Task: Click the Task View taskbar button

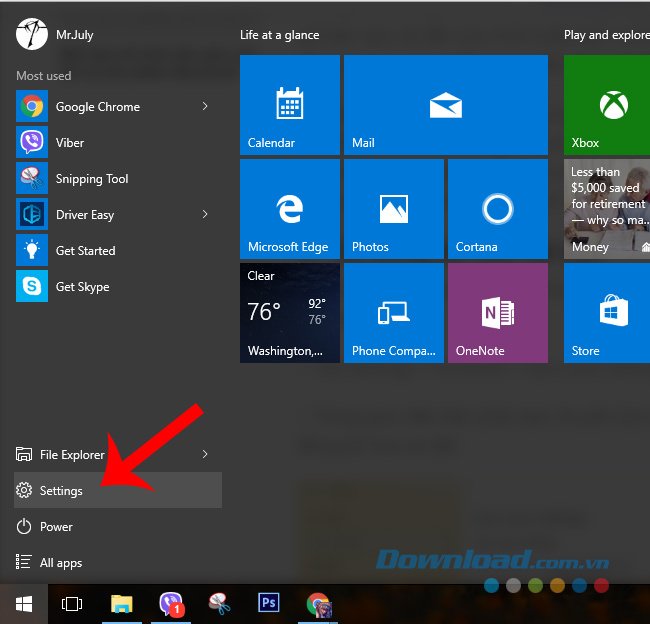Action: (x=72, y=604)
